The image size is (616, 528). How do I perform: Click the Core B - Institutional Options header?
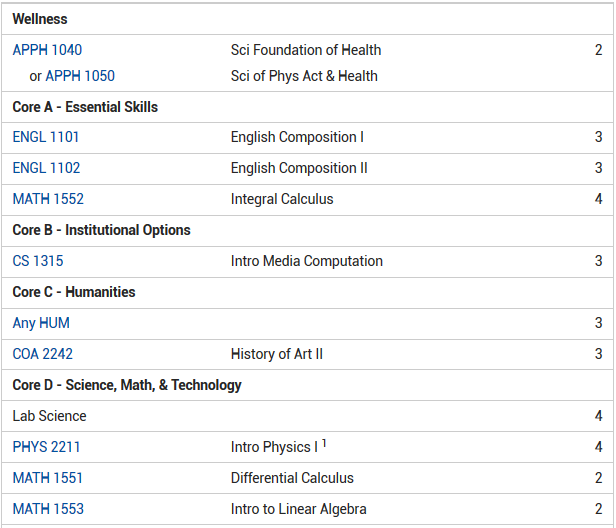click(101, 230)
